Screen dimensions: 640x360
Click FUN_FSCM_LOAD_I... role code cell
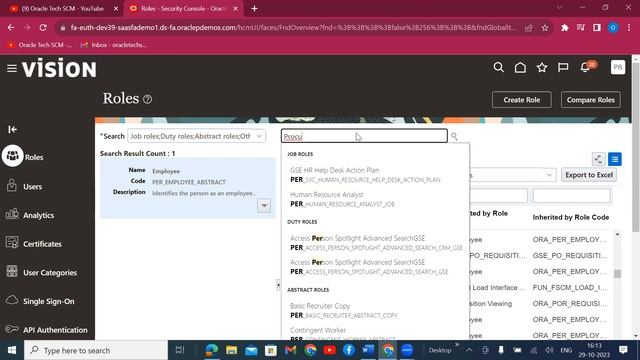pyautogui.click(x=569, y=287)
